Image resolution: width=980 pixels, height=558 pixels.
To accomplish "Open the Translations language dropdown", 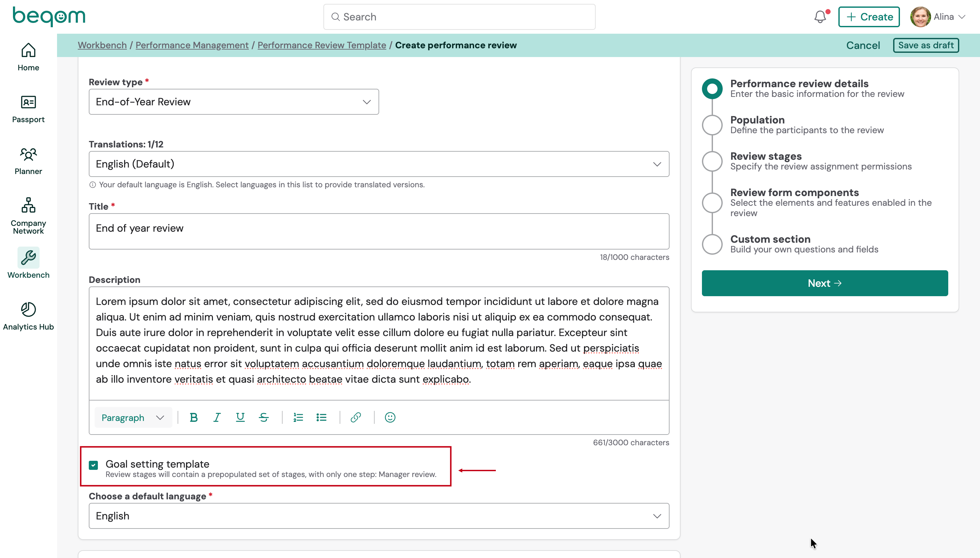I will (x=379, y=164).
